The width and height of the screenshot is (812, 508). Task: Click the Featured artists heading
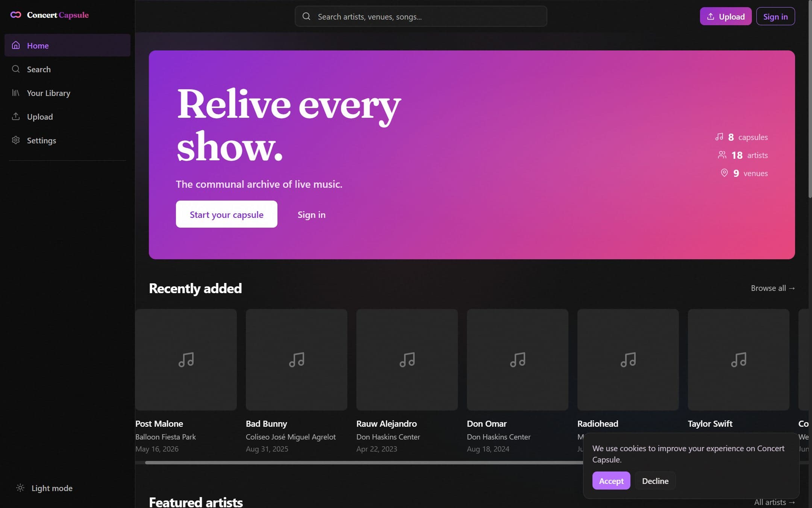[196, 502]
